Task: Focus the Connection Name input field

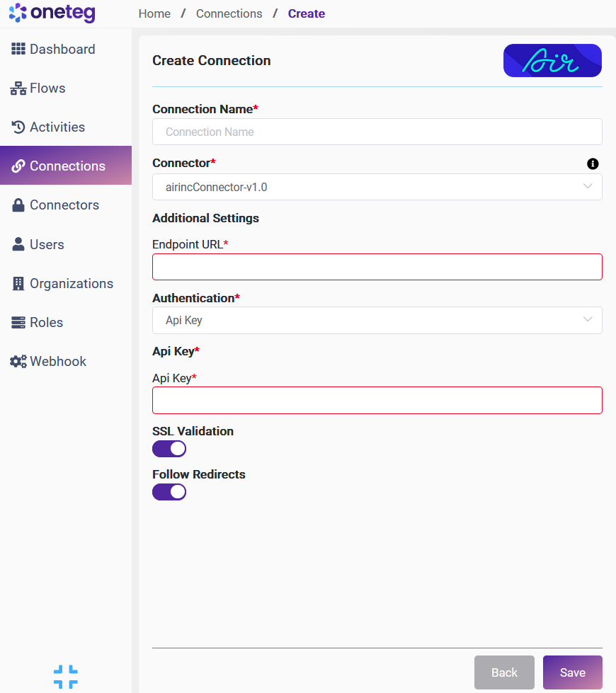Action: [377, 132]
